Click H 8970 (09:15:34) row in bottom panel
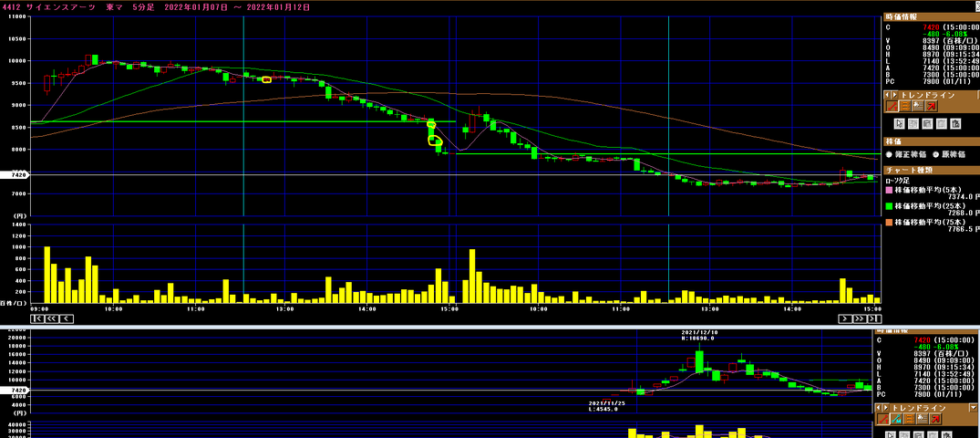This screenshot has height=438, width=980. point(925,368)
